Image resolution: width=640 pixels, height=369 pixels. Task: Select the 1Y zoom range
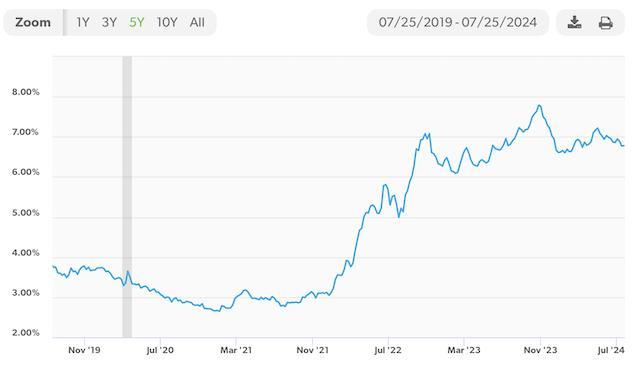[83, 22]
